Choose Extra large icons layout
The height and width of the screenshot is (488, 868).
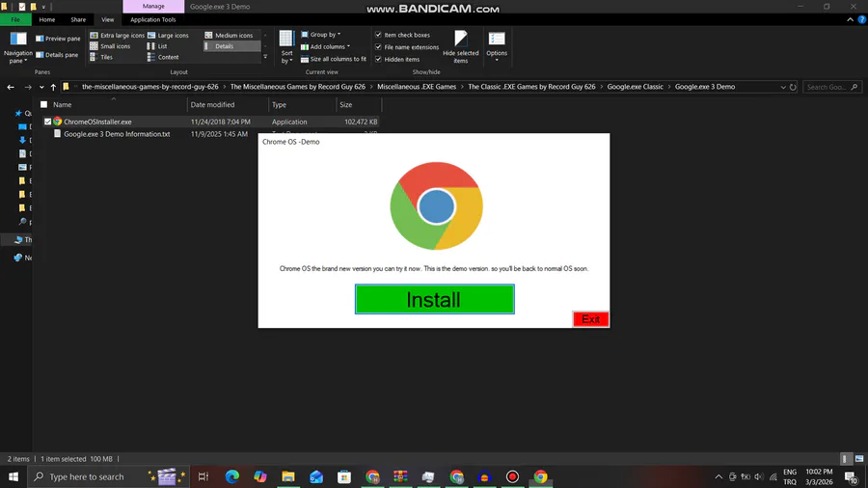[x=117, y=36]
